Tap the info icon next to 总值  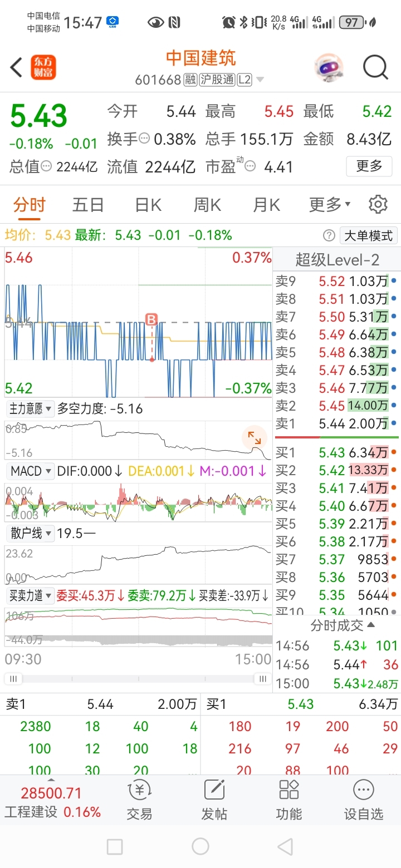(x=47, y=166)
